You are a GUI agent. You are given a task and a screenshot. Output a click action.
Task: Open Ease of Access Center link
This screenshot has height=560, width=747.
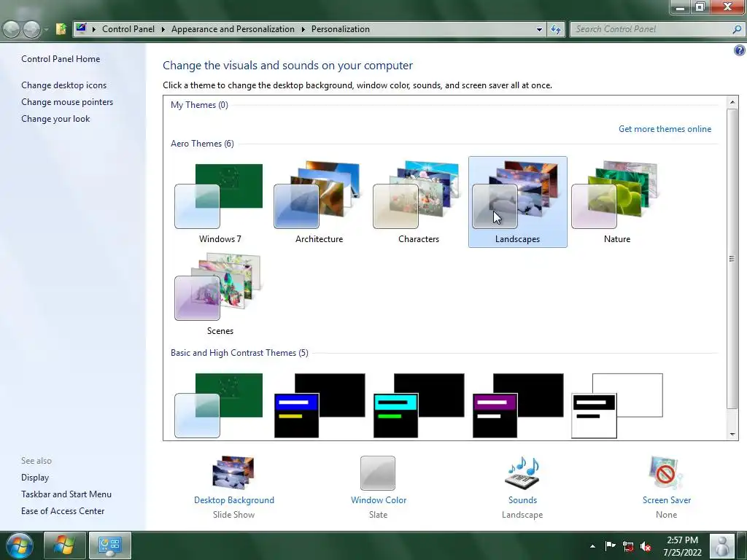coord(63,511)
